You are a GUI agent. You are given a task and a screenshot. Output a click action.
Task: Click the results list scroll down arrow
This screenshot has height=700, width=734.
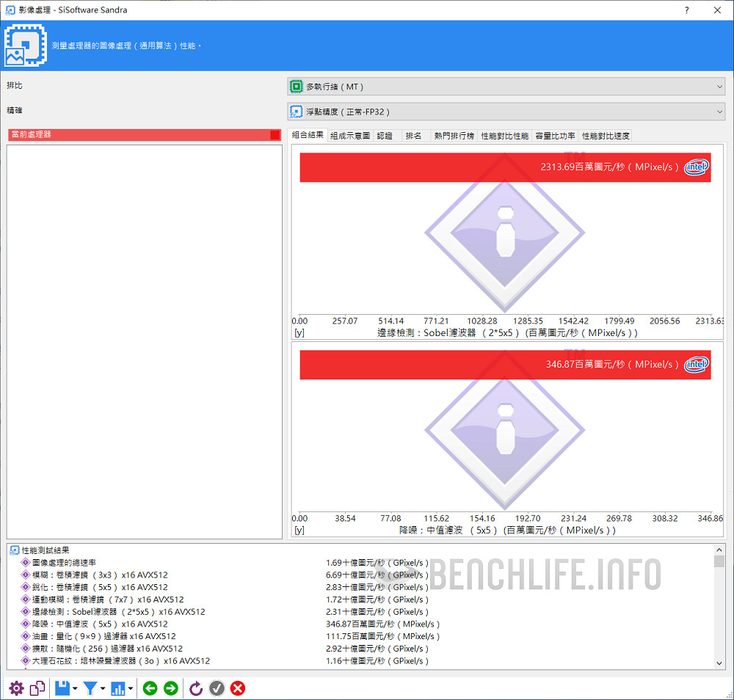[x=719, y=663]
